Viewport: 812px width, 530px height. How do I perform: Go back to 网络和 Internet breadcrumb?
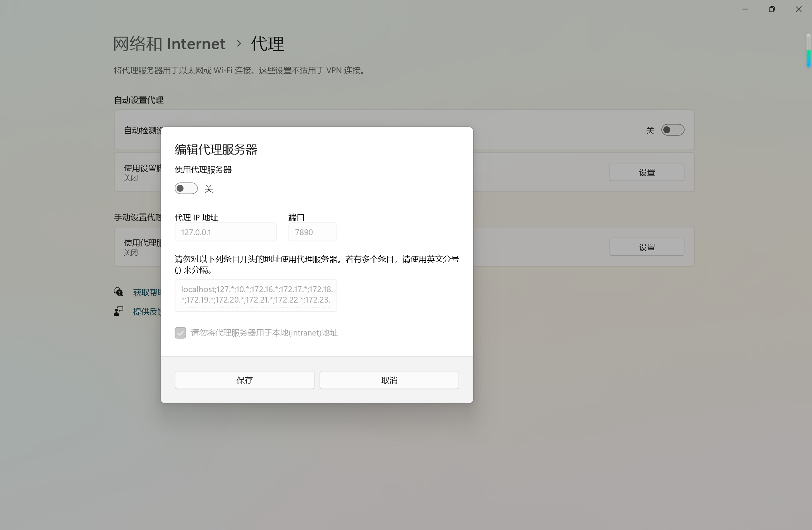(169, 44)
